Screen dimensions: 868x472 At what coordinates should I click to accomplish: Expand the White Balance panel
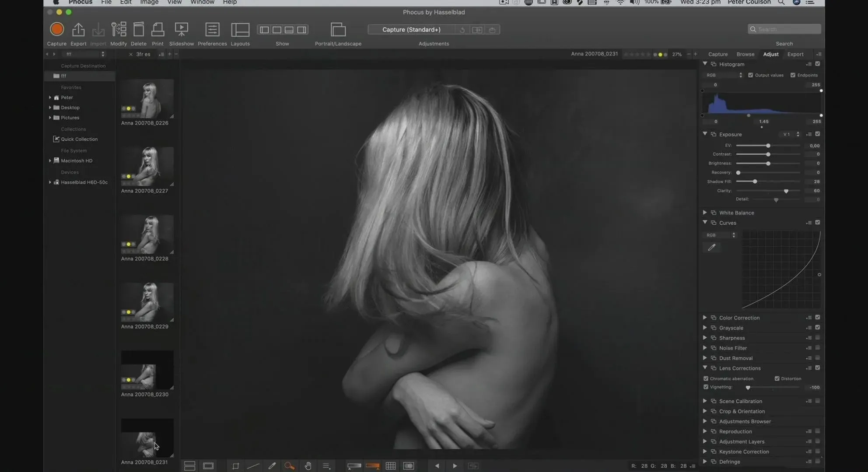tap(705, 212)
